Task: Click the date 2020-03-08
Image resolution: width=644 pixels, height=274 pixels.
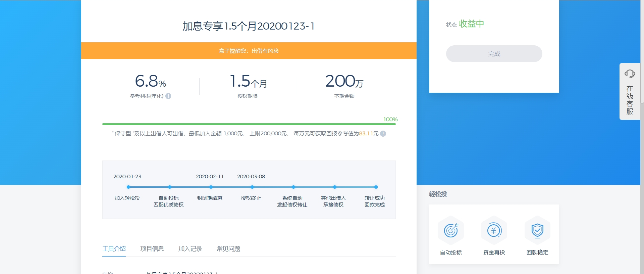Action: point(251,177)
